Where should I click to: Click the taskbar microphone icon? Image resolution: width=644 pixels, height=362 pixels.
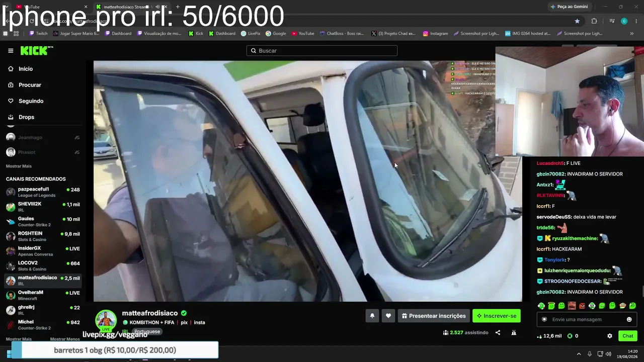(x=589, y=354)
